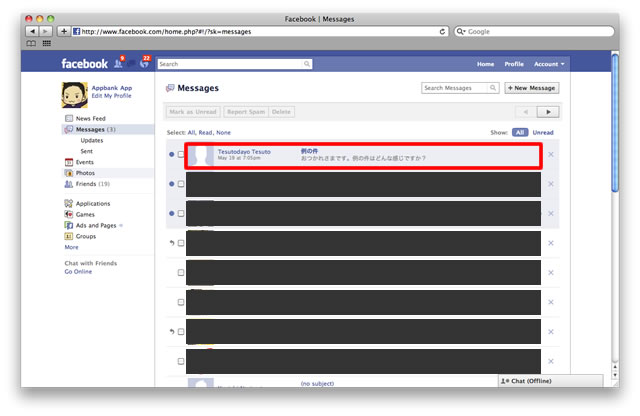Expand More in the left sidebar

click(71, 247)
